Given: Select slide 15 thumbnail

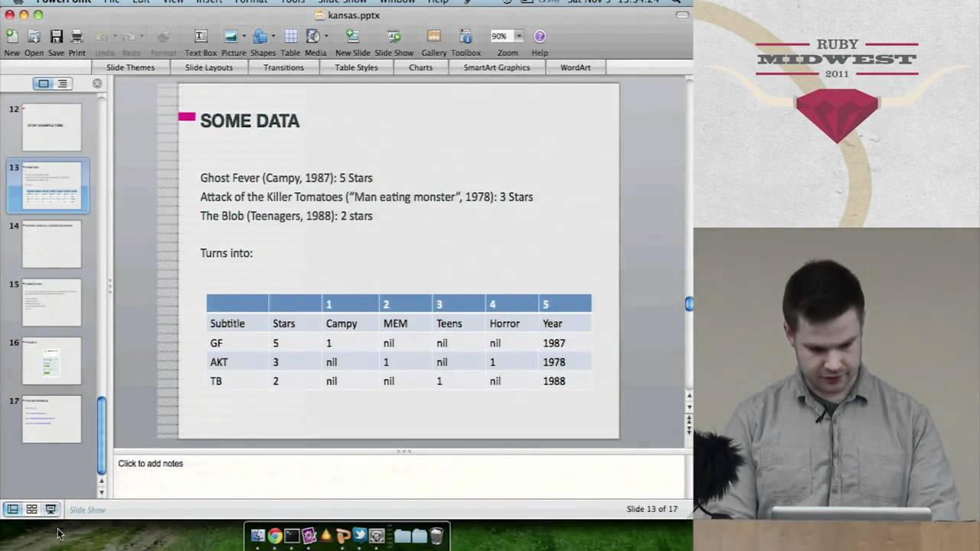Looking at the screenshot, I should tap(51, 302).
